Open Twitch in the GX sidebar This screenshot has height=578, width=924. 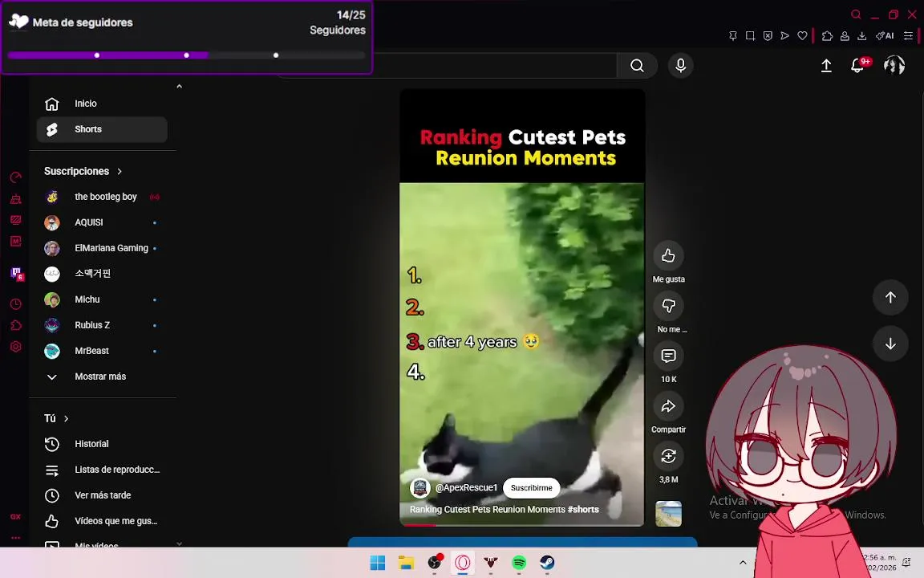17,273
